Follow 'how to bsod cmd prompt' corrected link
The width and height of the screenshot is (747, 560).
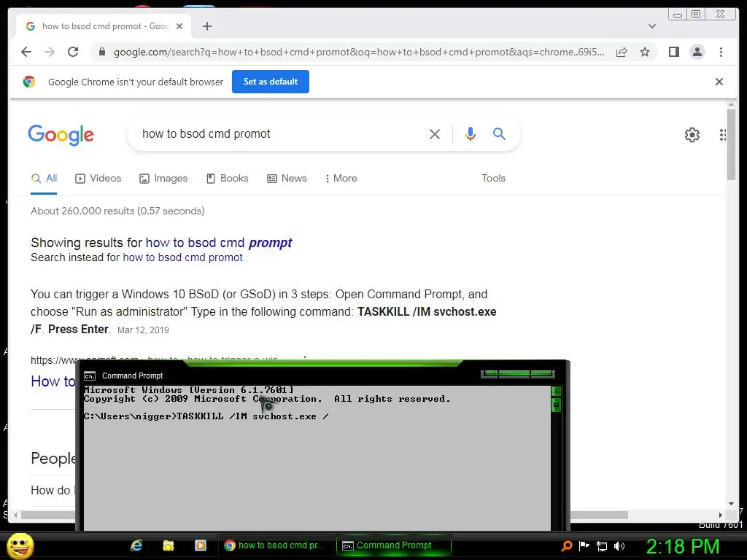219,243
